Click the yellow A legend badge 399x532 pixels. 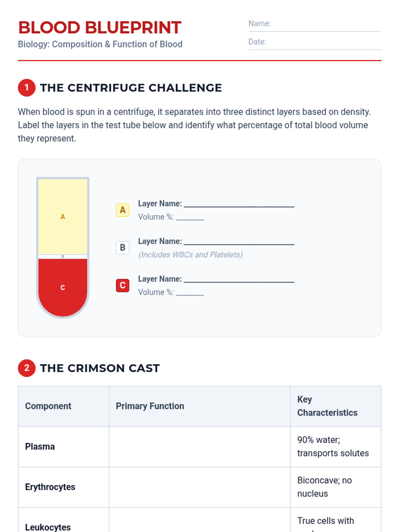coord(122,210)
